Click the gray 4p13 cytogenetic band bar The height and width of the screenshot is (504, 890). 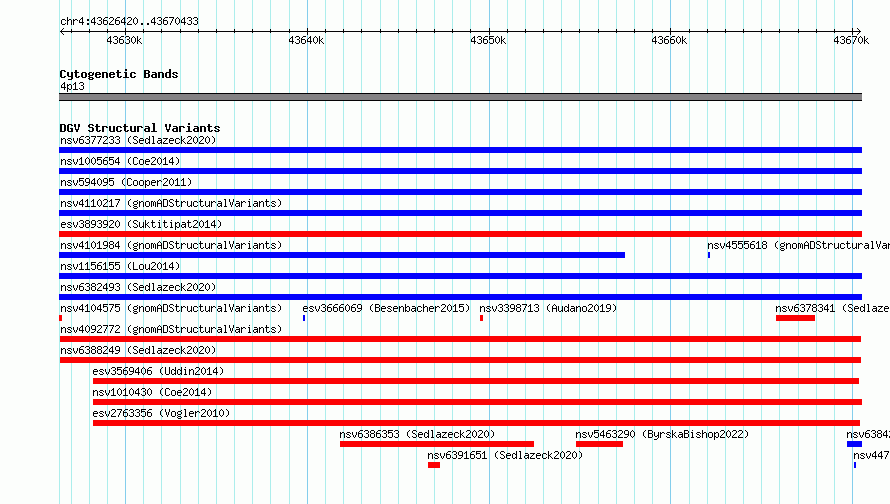pyautogui.click(x=460, y=97)
